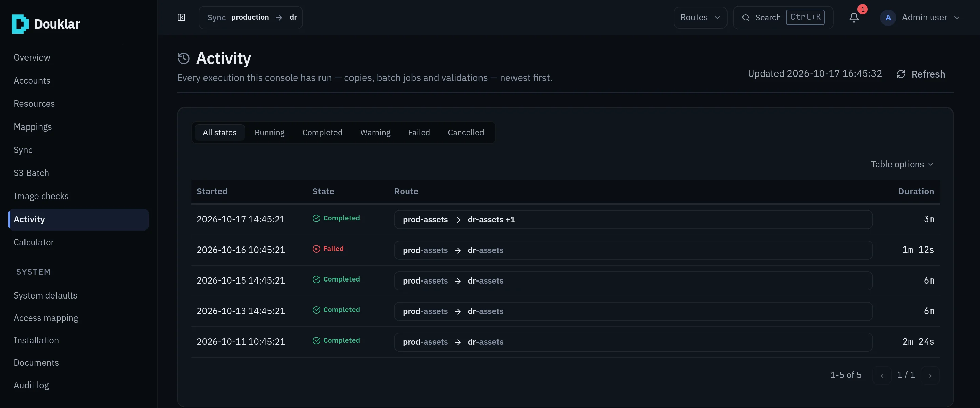Sort by the Duration column header

coord(916,192)
